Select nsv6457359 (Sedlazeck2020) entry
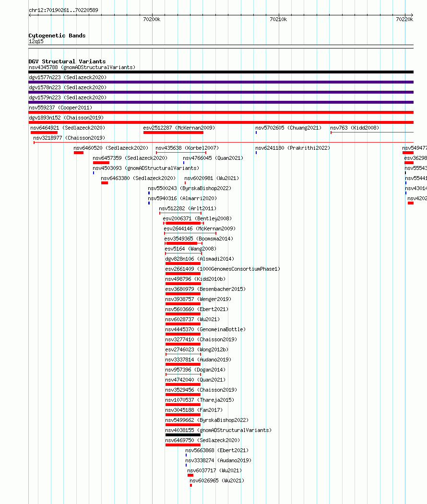The width and height of the screenshot is (427, 504). [x=130, y=158]
